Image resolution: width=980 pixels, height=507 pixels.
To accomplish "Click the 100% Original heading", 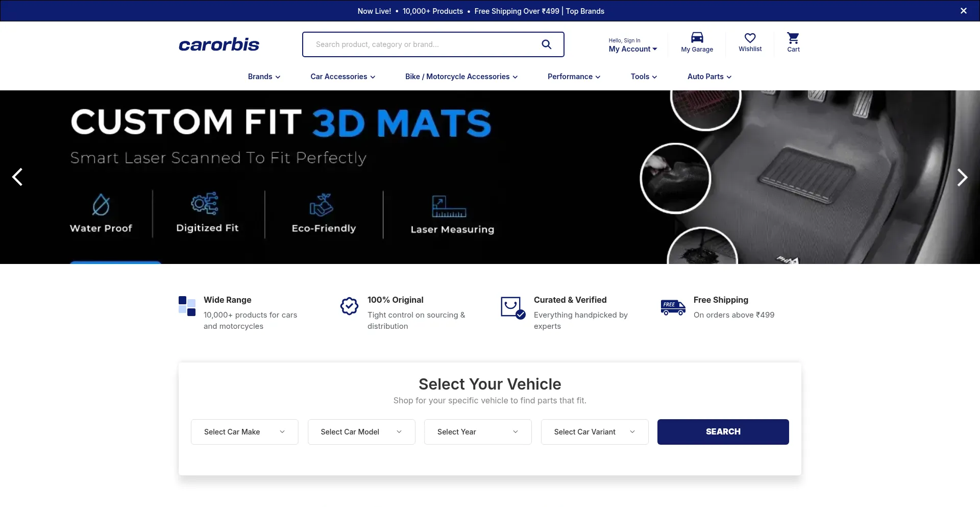I will pos(396,300).
